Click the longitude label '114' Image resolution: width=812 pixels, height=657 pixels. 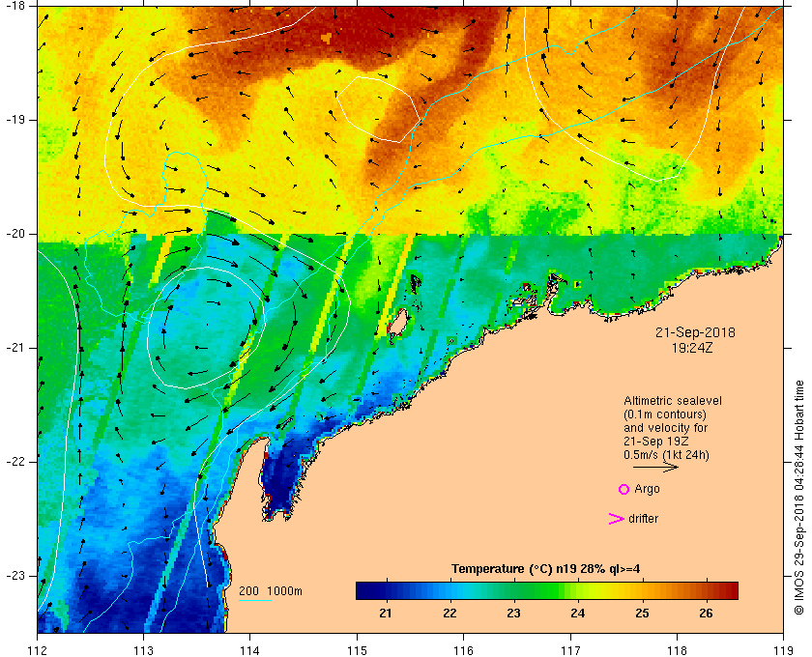point(250,649)
